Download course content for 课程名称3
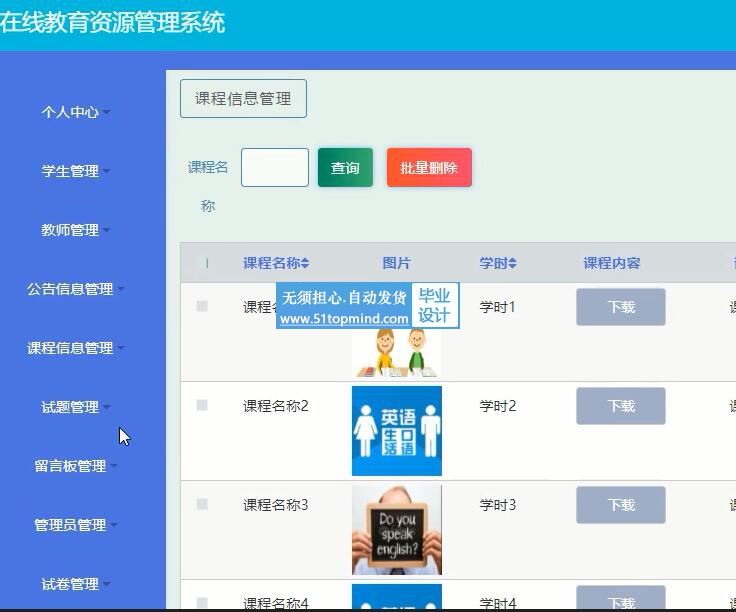This screenshot has width=736, height=612. click(621, 505)
